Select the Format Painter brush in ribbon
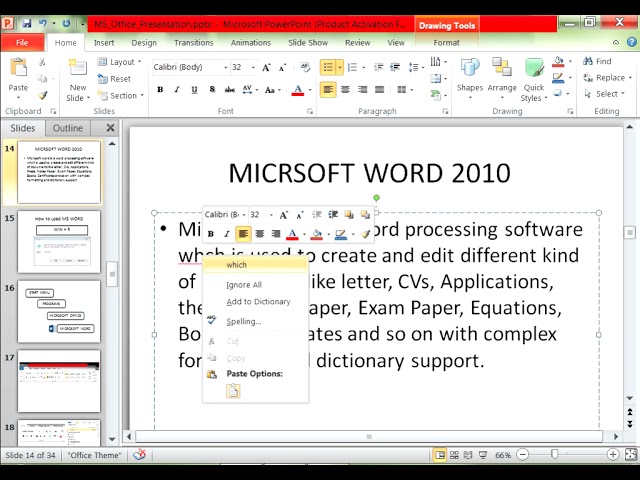This screenshot has height=480, width=640. coord(42,95)
